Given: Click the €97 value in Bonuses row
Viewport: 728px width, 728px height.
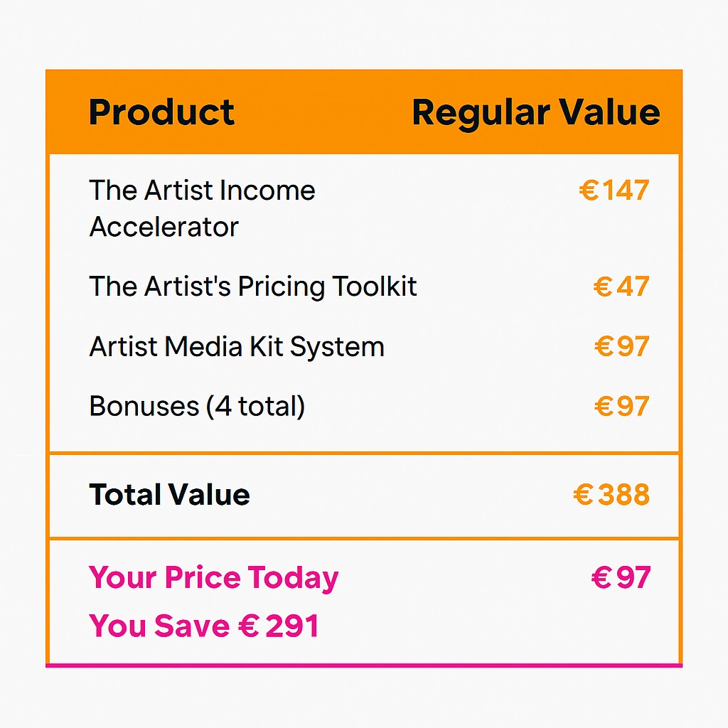Looking at the screenshot, I should pyautogui.click(x=621, y=407).
